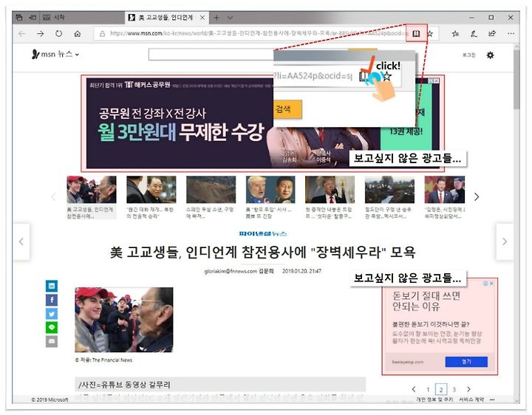Open the msn settings gear icon
The image size is (532, 415).
[x=491, y=55]
